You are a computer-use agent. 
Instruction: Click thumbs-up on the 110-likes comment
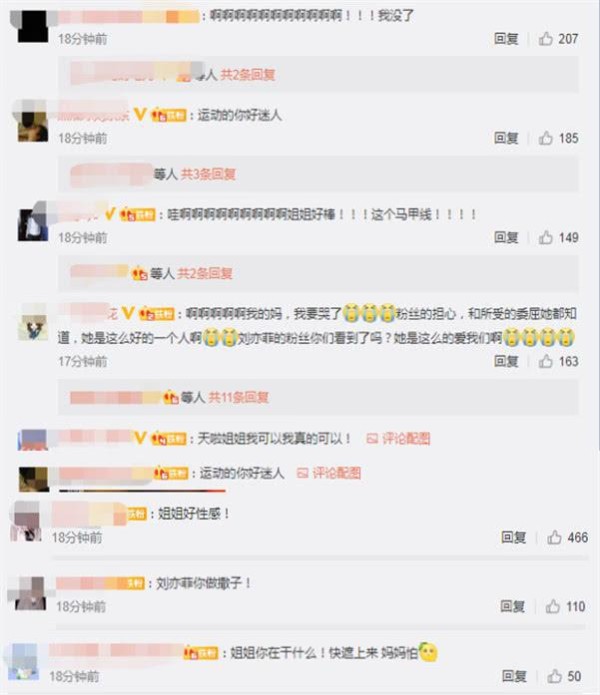553,606
